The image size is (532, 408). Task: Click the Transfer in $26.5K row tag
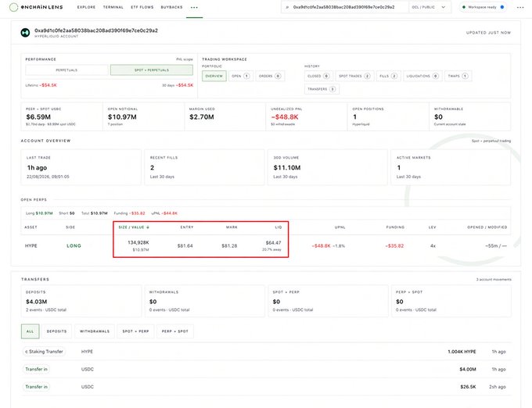[x=36, y=387]
